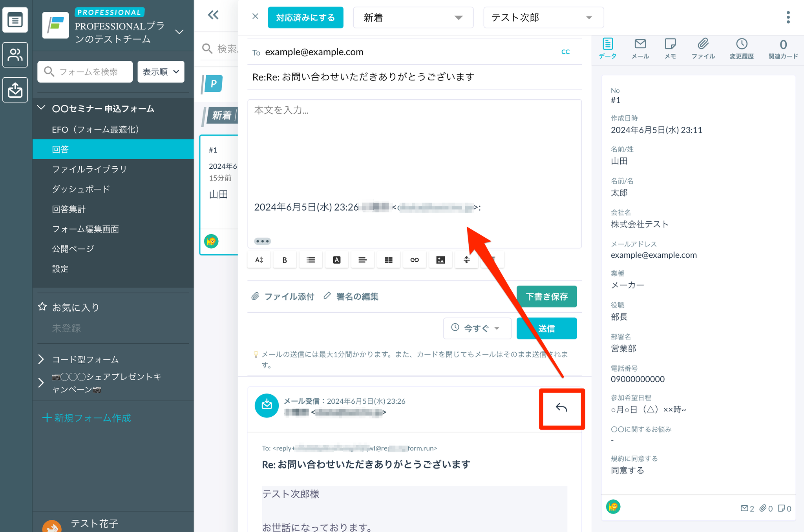Open the テスト次郎 assignee dropdown
804x532 pixels.
tap(543, 18)
